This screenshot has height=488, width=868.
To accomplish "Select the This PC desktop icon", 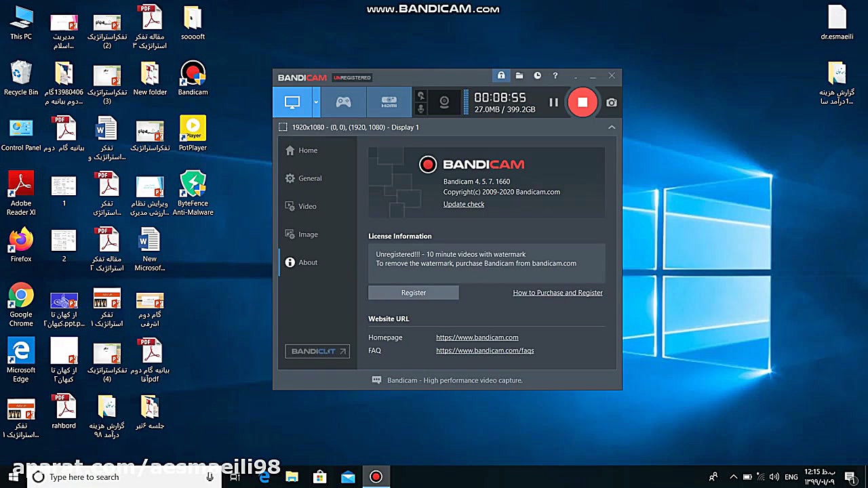I will click(x=21, y=22).
